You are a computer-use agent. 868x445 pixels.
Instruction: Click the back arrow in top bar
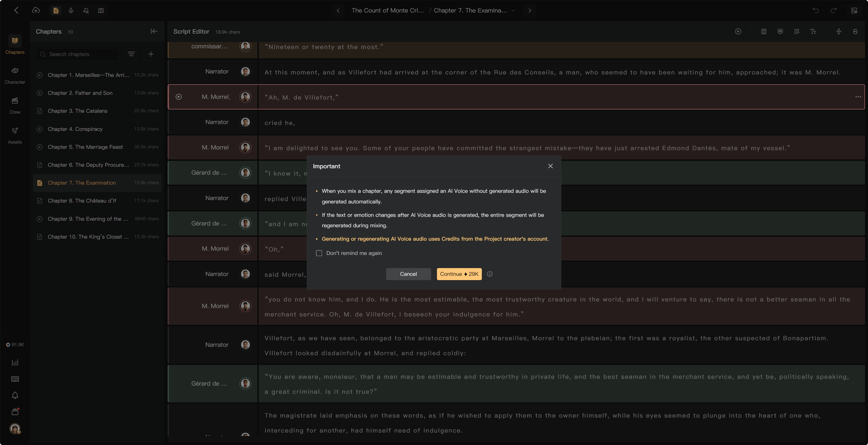[16, 10]
